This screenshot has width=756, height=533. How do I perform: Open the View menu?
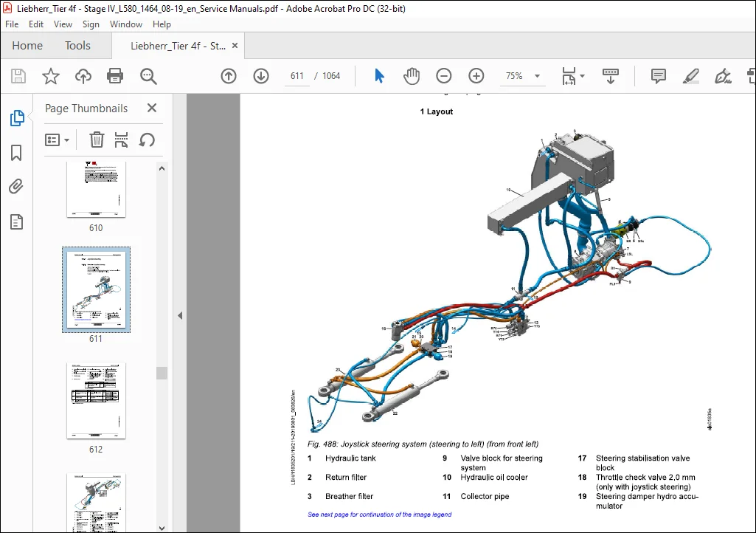(63, 24)
